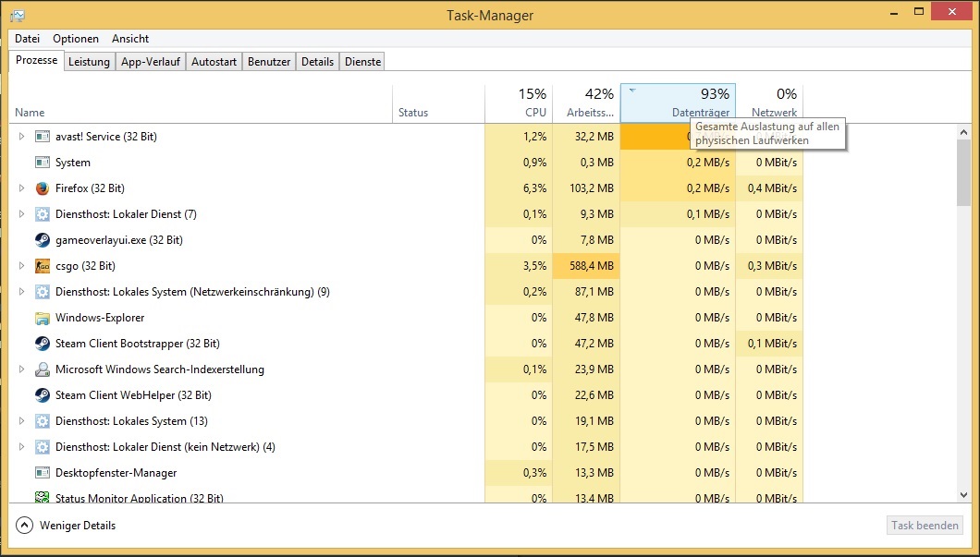Open the Optionen menu
This screenshot has width=980, height=557.
point(76,39)
